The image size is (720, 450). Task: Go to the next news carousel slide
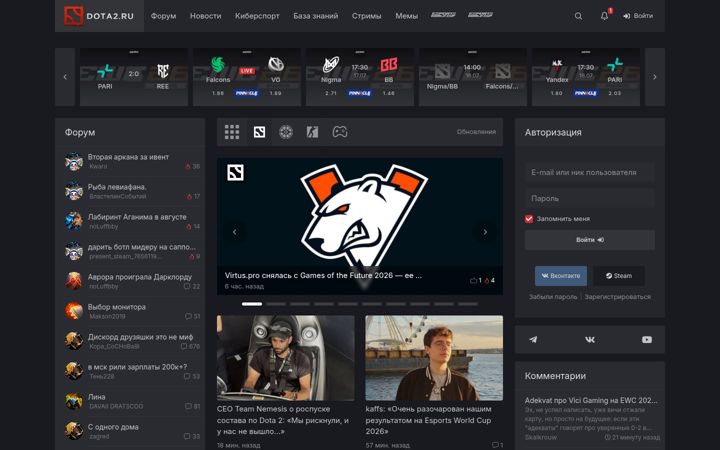(x=485, y=232)
